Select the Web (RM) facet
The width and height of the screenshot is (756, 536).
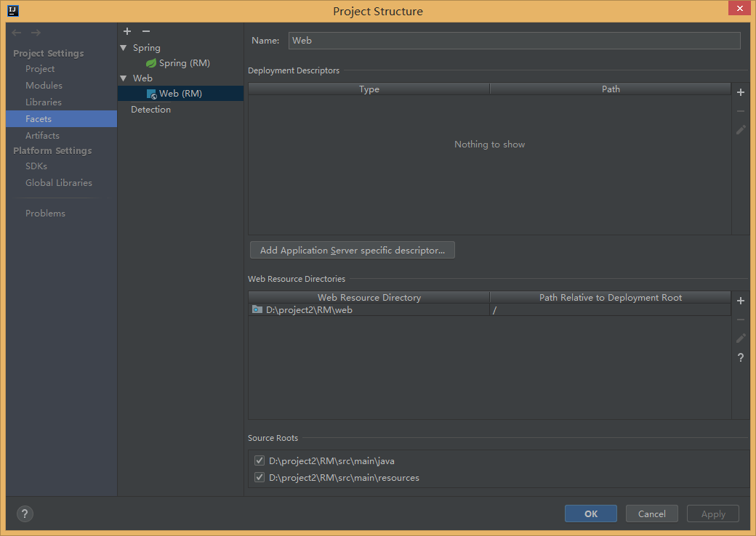(x=180, y=94)
